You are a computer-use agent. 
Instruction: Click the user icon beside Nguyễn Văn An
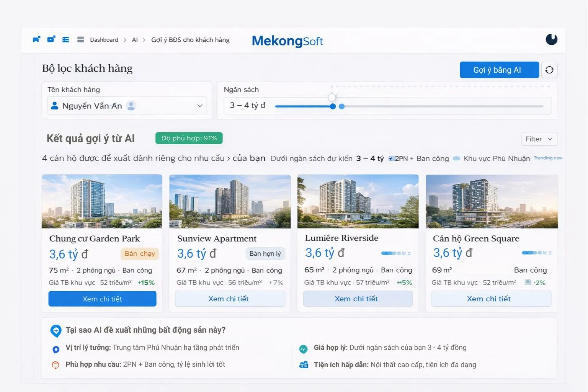(x=54, y=106)
